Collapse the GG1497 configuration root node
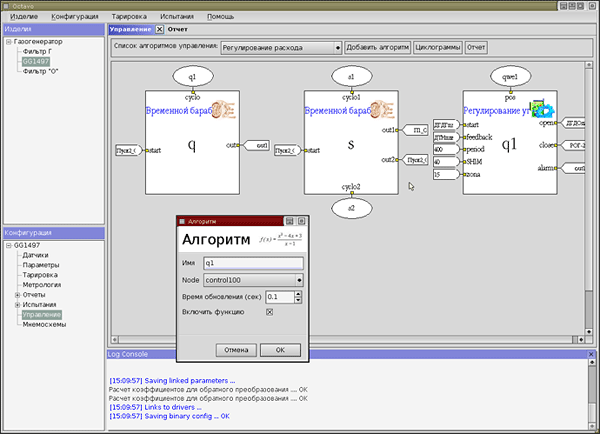The height and width of the screenshot is (434, 600). tap(8, 245)
